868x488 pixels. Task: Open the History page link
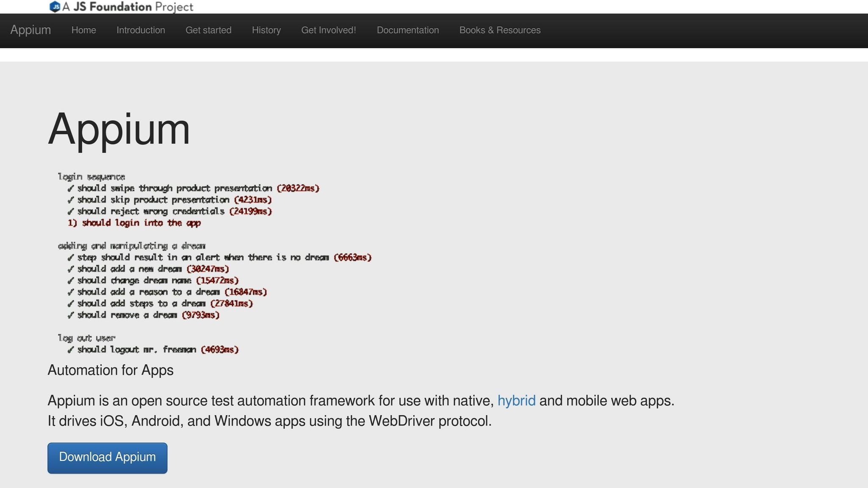pyautogui.click(x=266, y=30)
